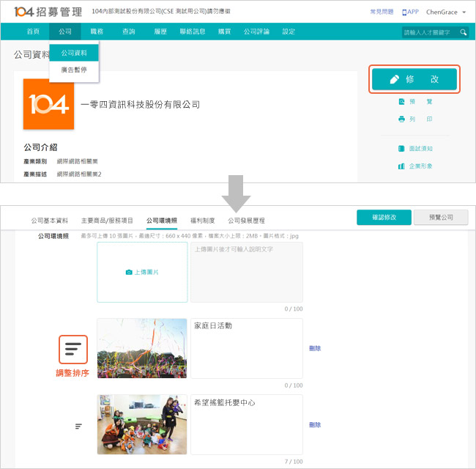This screenshot has width=476, height=469.
Task: Click the 公司介紹 heading
Action: [x=41, y=147]
